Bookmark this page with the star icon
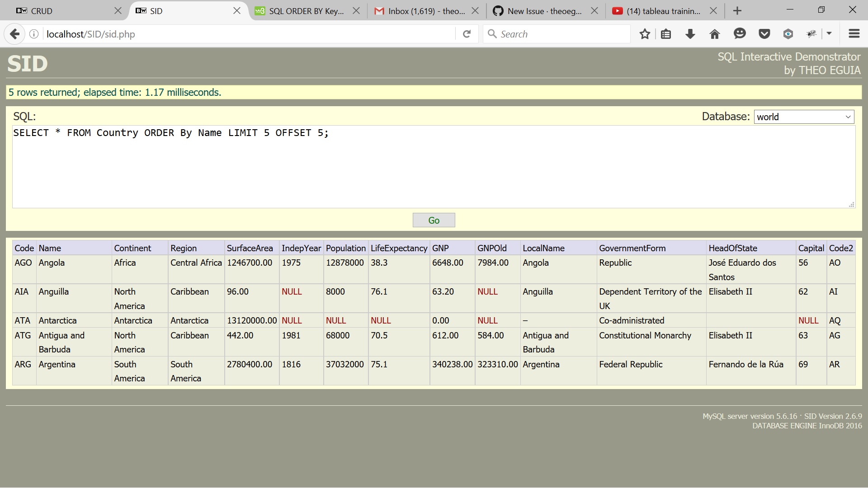The image size is (868, 488). (x=645, y=33)
